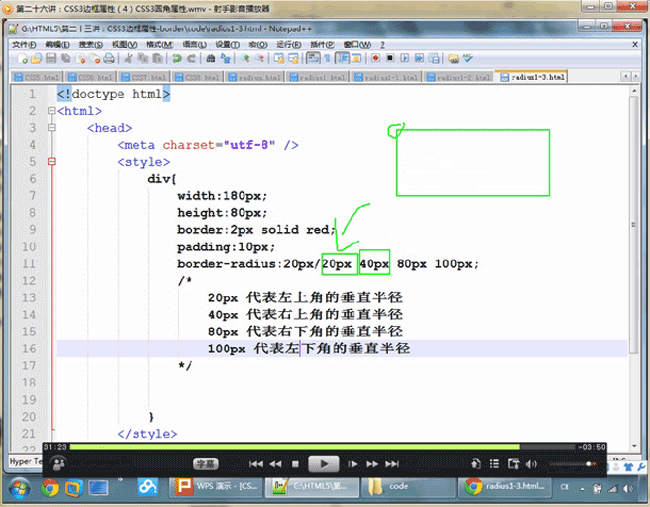
Task: Select the radius1-3.html tab
Action: tap(532, 77)
